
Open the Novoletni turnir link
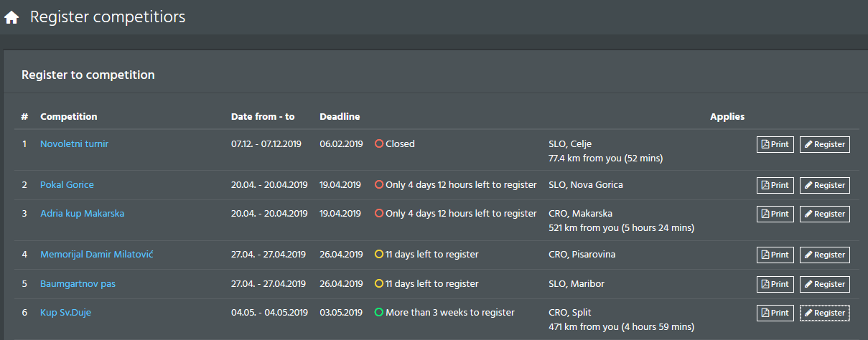coord(74,143)
